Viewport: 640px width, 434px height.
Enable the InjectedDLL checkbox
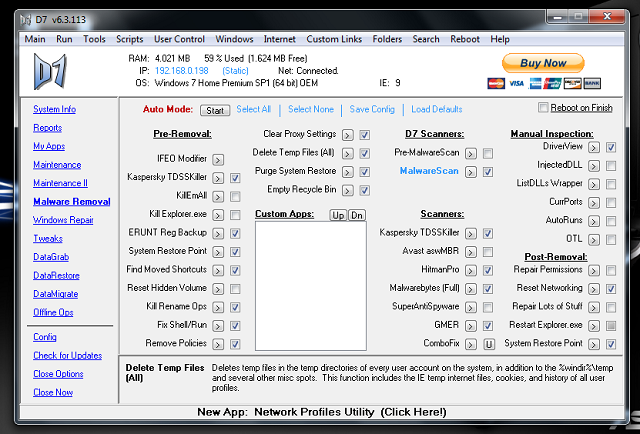pyautogui.click(x=611, y=166)
